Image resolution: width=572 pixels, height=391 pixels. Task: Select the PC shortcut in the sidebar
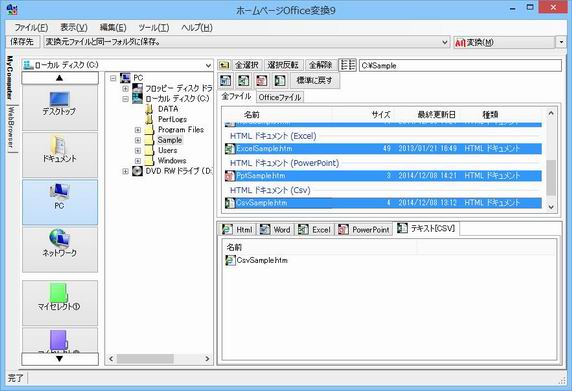[x=60, y=202]
